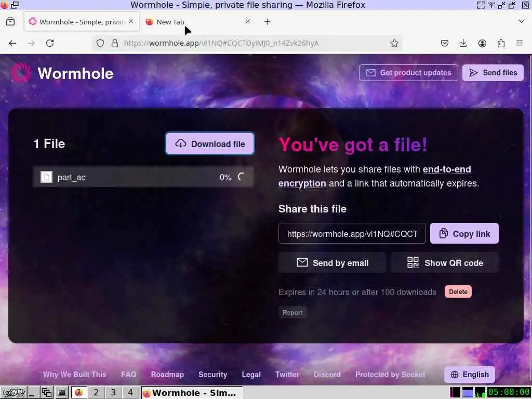Click the Download file button
The image size is (532, 399).
210,143
